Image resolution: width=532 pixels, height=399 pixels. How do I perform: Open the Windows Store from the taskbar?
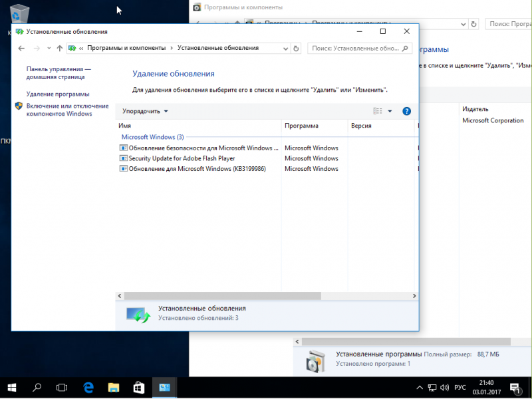point(138,388)
